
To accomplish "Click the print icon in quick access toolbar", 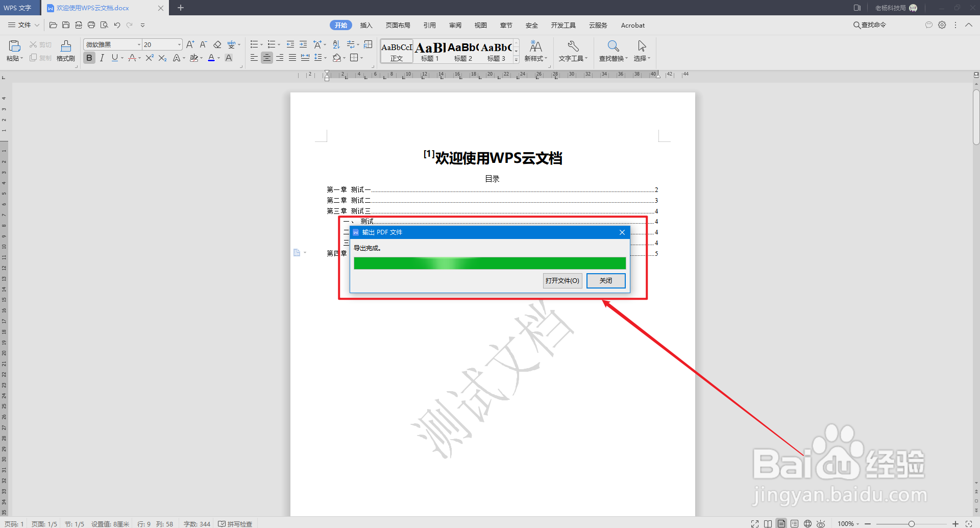I will (x=91, y=25).
